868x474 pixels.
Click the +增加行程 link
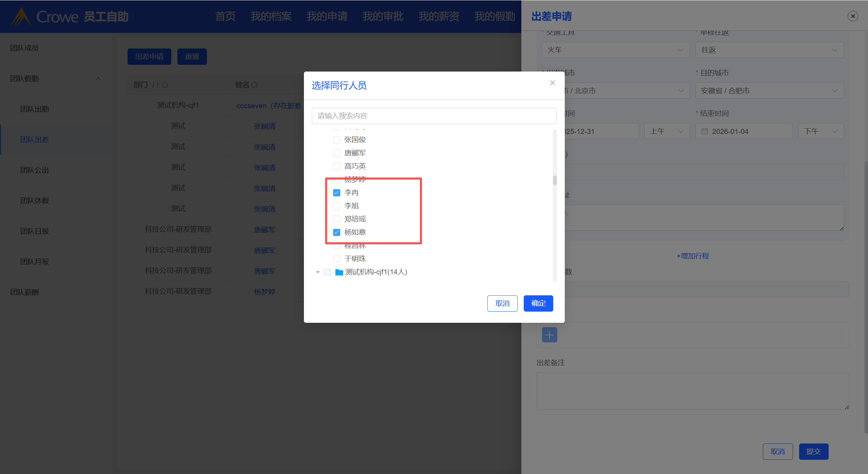point(693,256)
